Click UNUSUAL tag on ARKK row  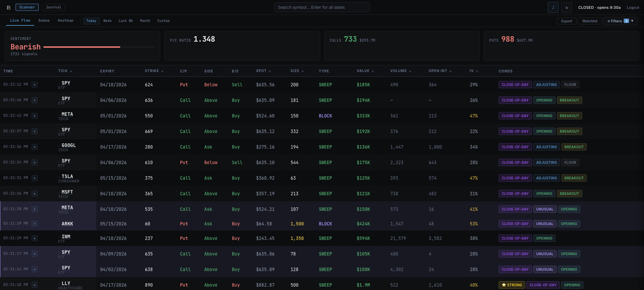pyautogui.click(x=545, y=224)
